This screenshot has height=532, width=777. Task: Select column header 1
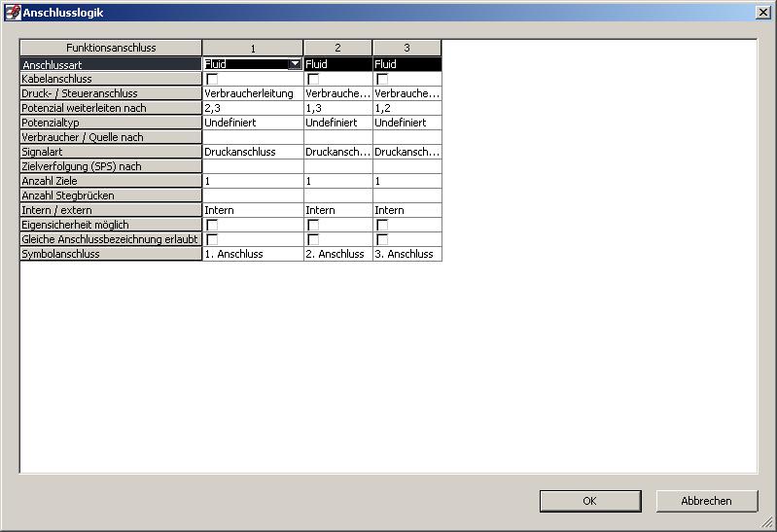pyautogui.click(x=253, y=48)
